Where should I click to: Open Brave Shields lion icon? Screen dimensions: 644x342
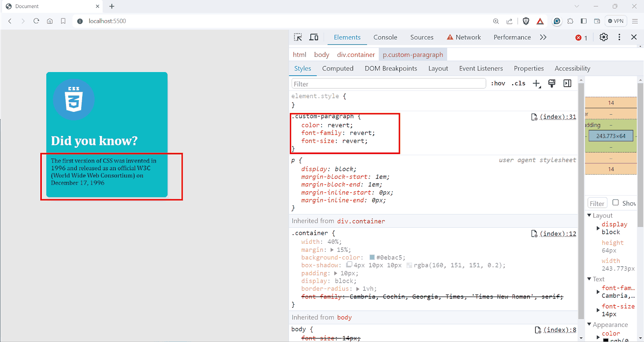coord(526,21)
